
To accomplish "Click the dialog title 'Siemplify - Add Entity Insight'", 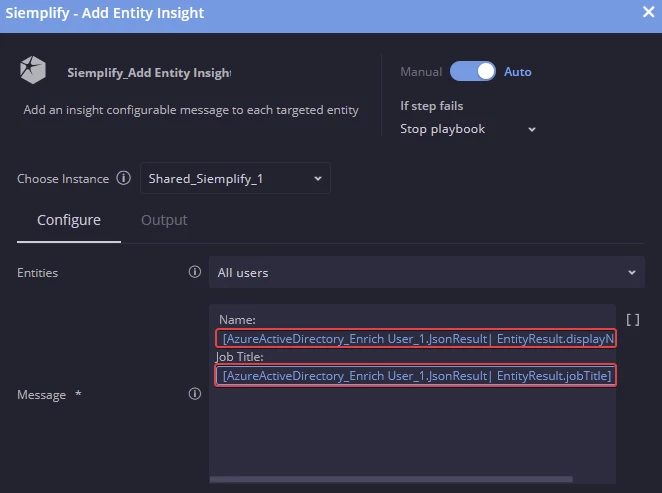I will 105,13.
